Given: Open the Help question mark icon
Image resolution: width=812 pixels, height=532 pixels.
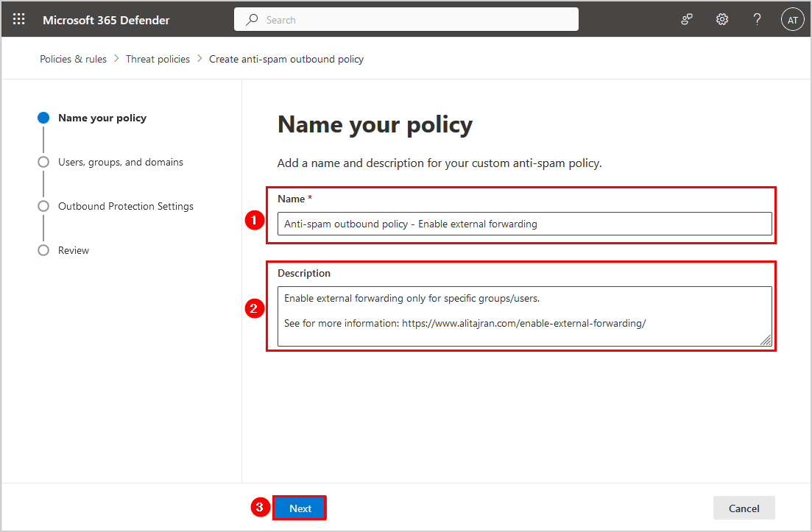Looking at the screenshot, I should click(x=757, y=20).
